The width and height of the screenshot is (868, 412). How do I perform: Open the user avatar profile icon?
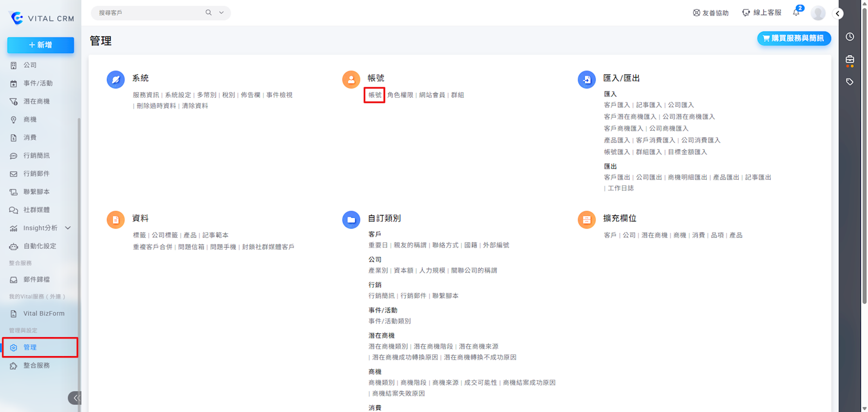[818, 13]
